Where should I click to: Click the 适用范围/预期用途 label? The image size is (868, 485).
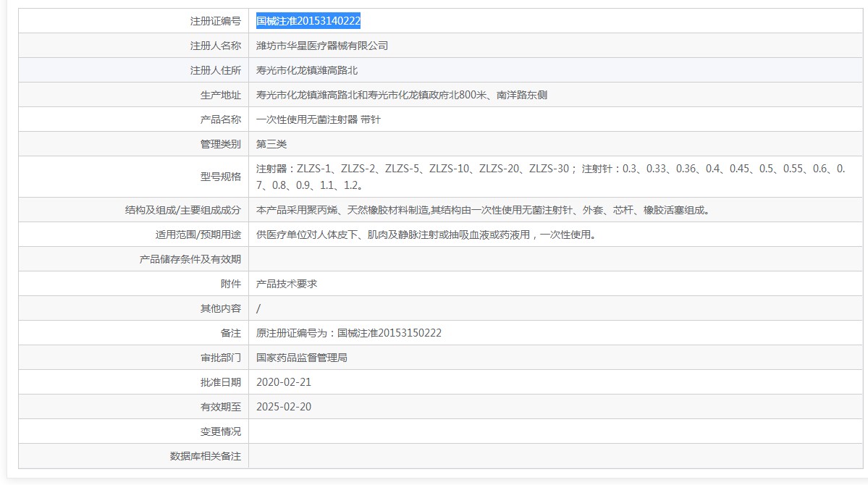[198, 235]
